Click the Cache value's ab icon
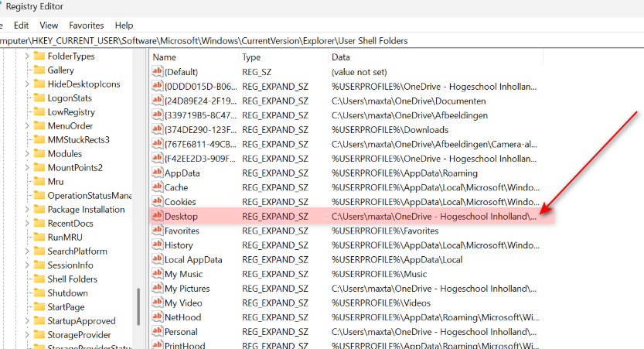This screenshot has height=349, width=644. pos(157,187)
